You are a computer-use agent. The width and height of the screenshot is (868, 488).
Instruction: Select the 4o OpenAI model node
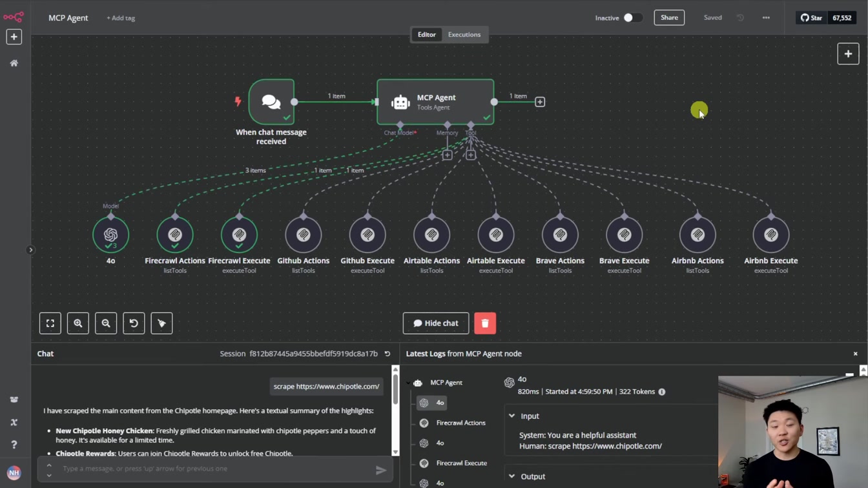(110, 234)
